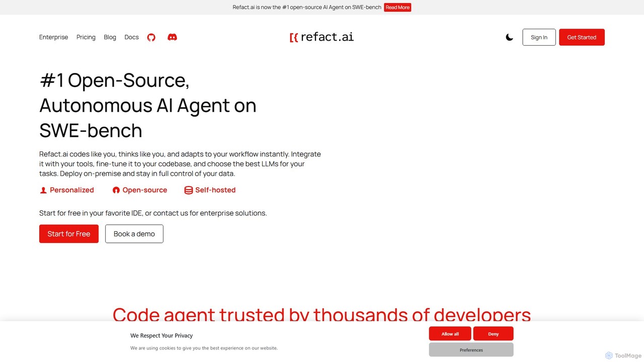
Task: Deny cookies in privacy banner
Action: 493,334
